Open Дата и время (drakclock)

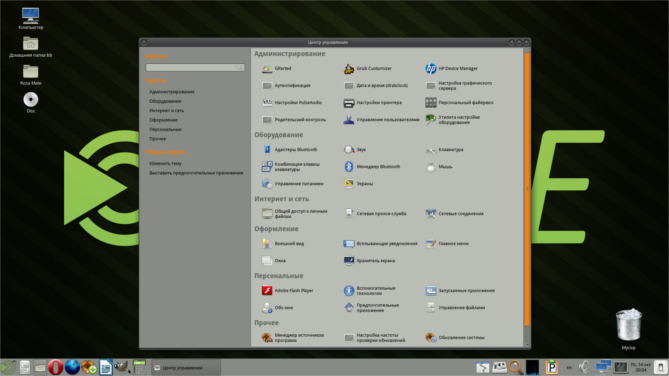[375, 85]
